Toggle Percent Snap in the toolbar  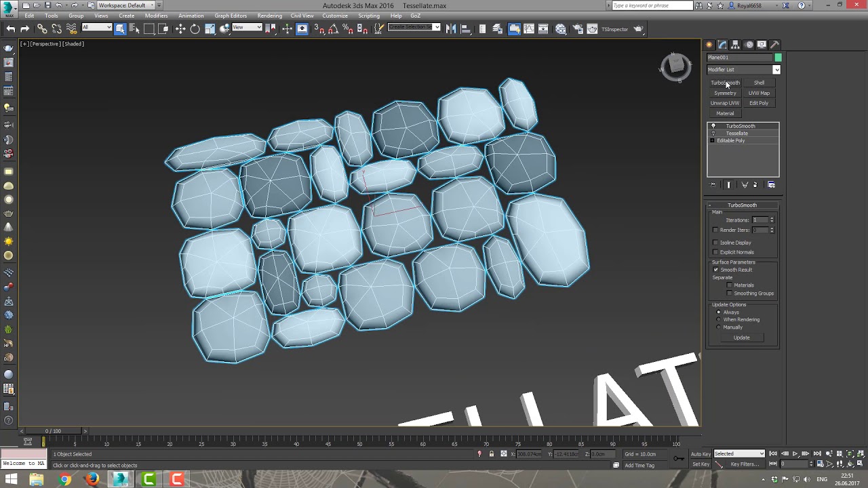click(347, 28)
